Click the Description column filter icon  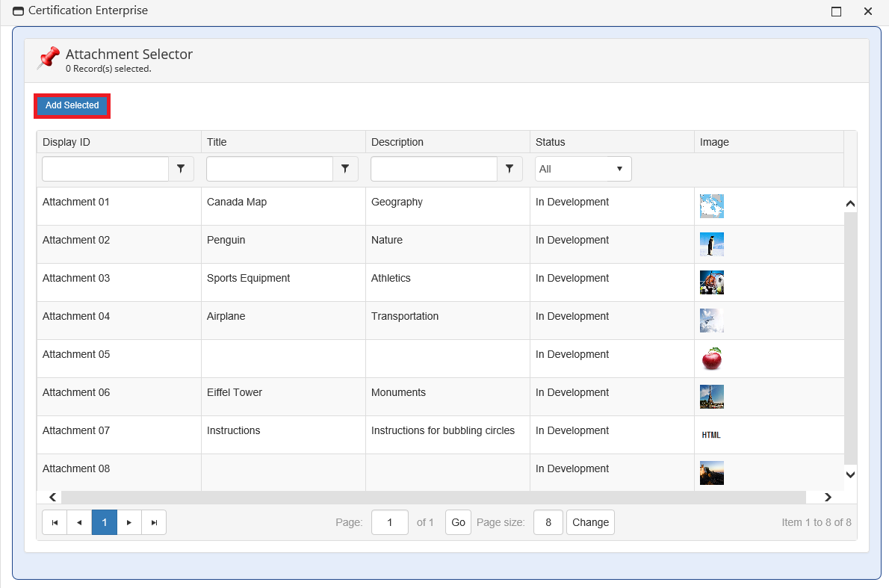(x=509, y=169)
